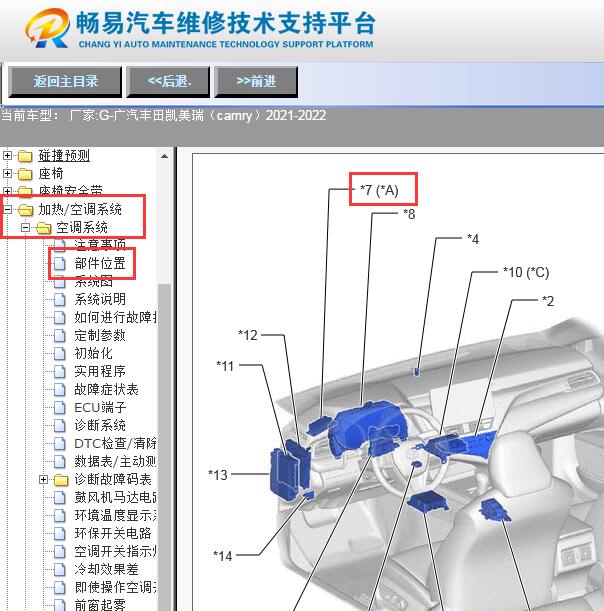
Task: Click the page icon beside 部件位置
Action: pos(59,263)
